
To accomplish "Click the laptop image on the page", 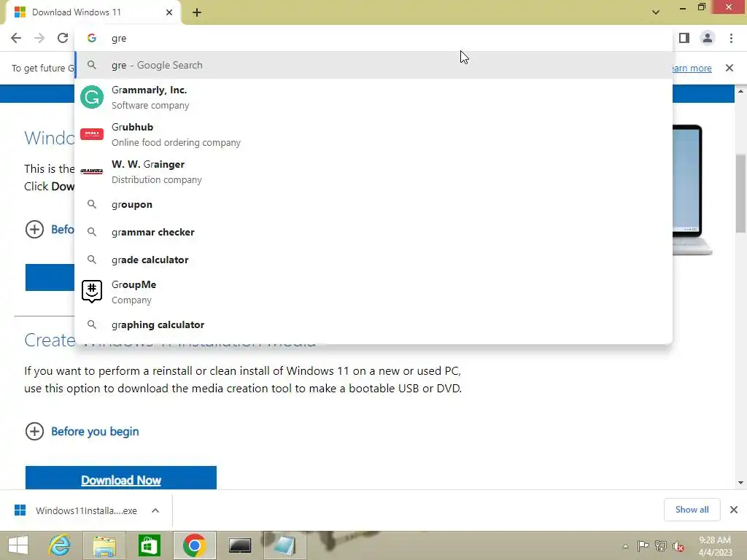I will (692, 190).
